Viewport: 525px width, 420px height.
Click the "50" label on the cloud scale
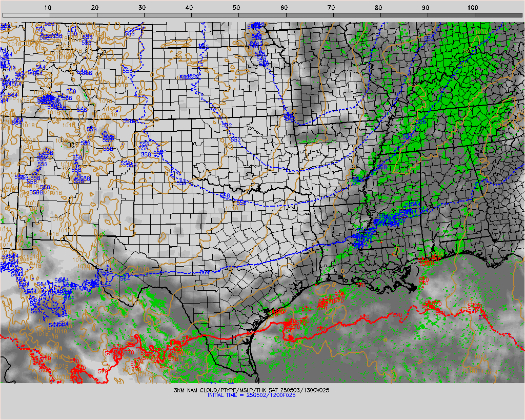click(236, 8)
